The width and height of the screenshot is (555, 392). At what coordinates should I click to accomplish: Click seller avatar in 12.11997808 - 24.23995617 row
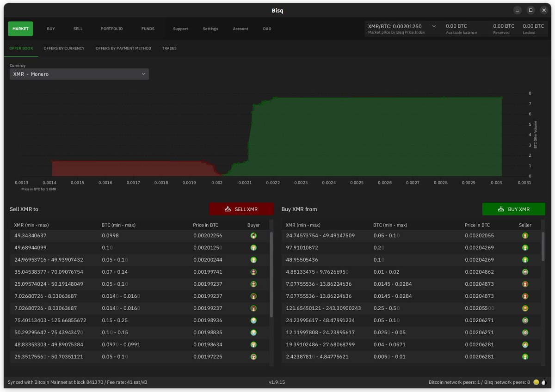click(525, 332)
